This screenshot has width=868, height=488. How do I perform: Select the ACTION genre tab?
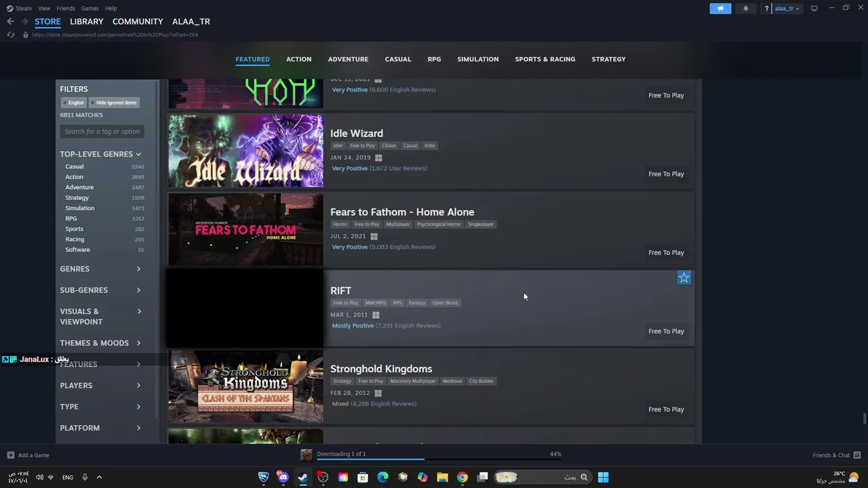pyautogui.click(x=298, y=59)
